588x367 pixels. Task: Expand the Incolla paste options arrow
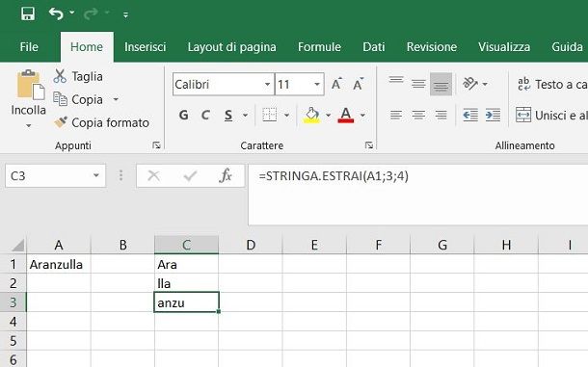[x=29, y=125]
